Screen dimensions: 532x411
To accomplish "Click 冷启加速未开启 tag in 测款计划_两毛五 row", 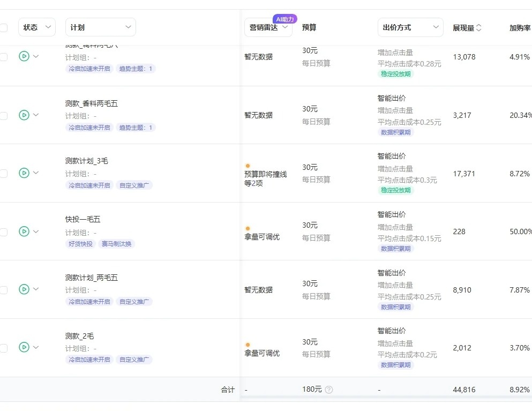I will coord(89,301).
